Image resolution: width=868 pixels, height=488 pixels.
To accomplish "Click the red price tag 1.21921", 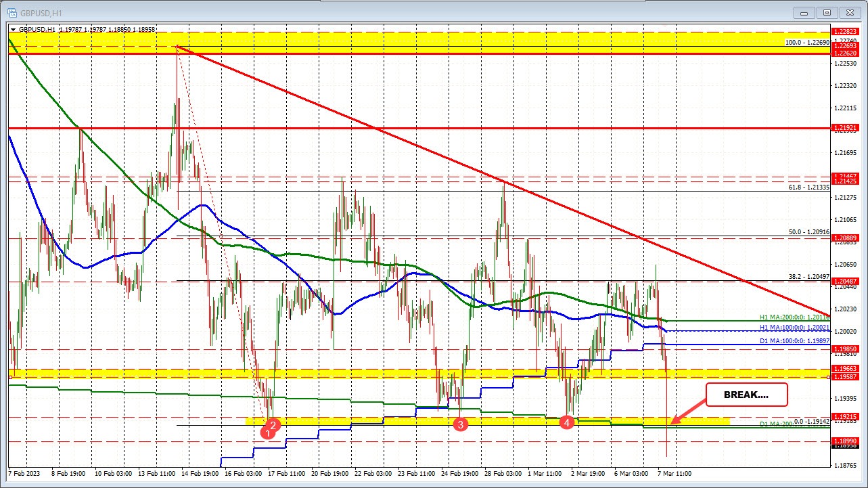I will tap(846, 127).
